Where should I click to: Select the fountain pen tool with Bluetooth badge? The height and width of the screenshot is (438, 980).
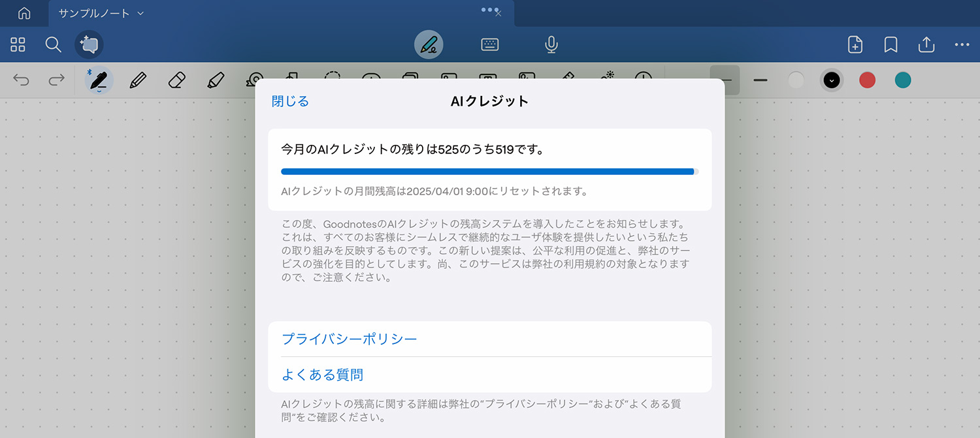pyautogui.click(x=99, y=80)
